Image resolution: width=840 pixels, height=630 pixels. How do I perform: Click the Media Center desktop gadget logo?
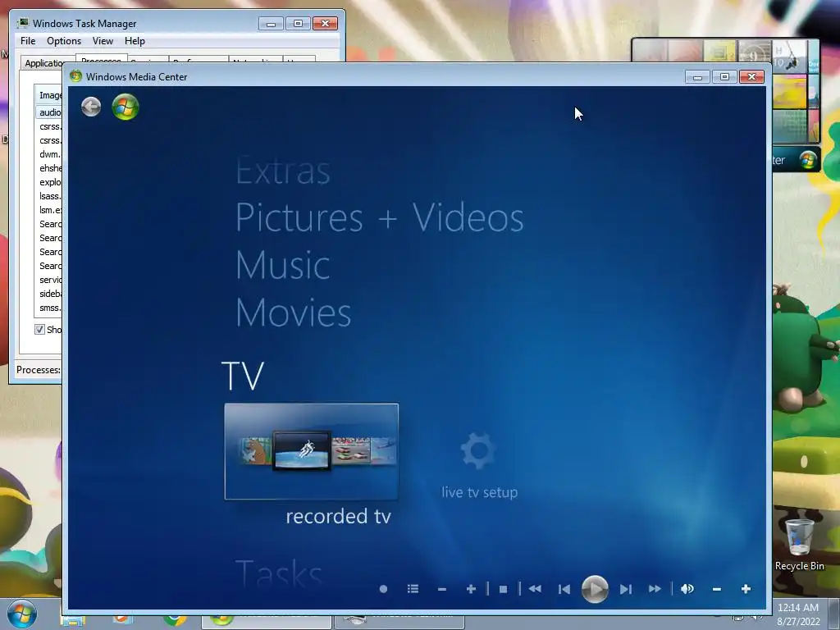(x=808, y=160)
